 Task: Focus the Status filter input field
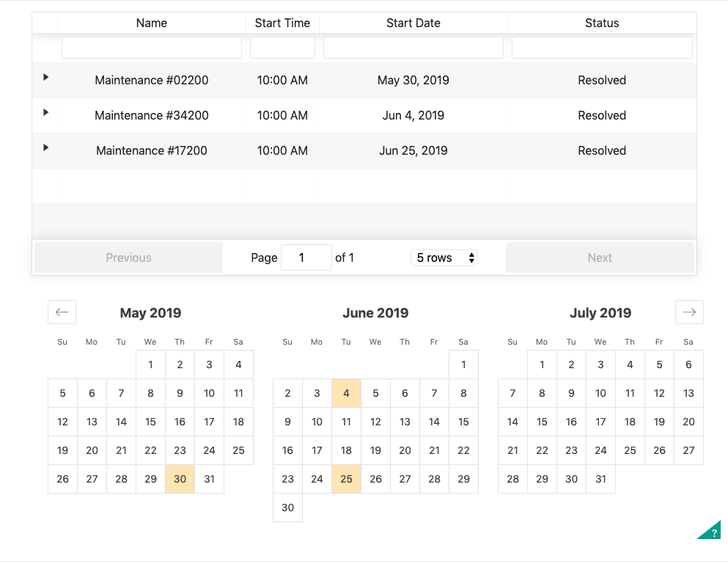[602, 48]
